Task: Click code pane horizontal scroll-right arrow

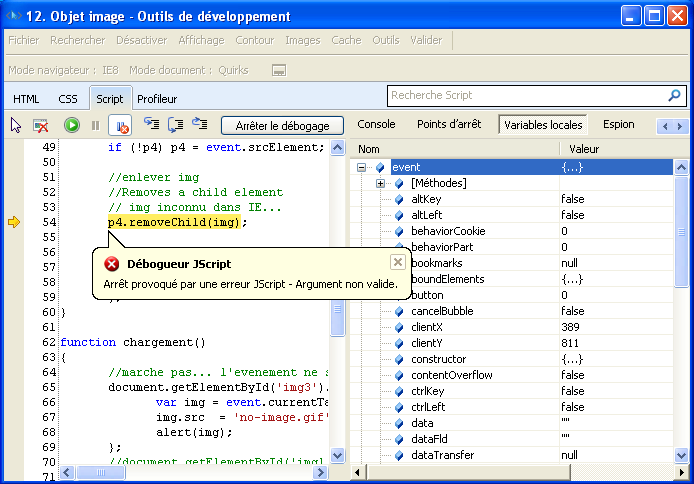Action: 320,472
